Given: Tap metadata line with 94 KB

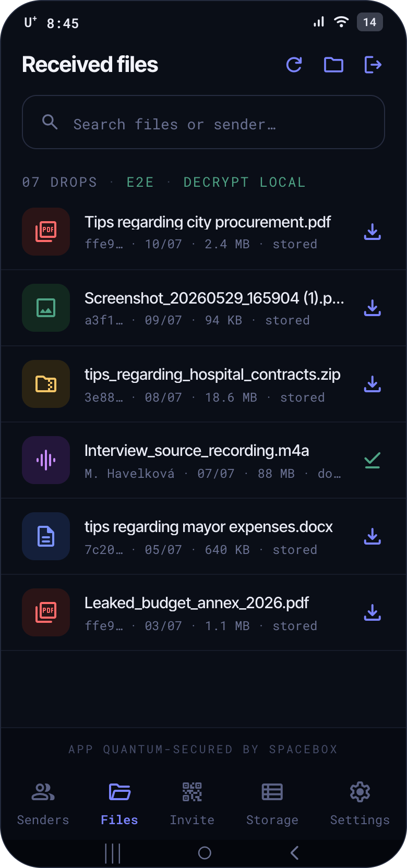Looking at the screenshot, I should (197, 320).
